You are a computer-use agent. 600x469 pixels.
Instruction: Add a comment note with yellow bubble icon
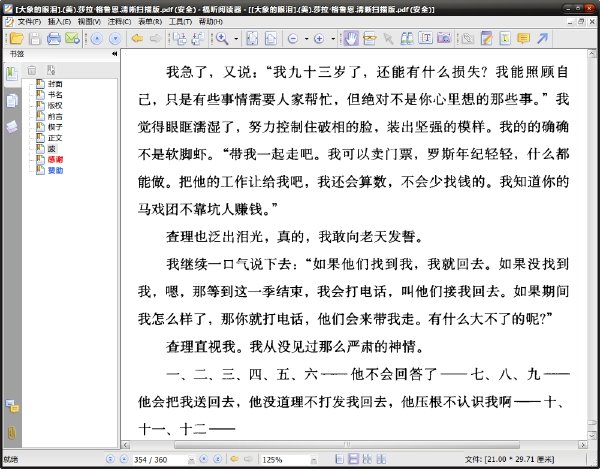tap(523, 39)
